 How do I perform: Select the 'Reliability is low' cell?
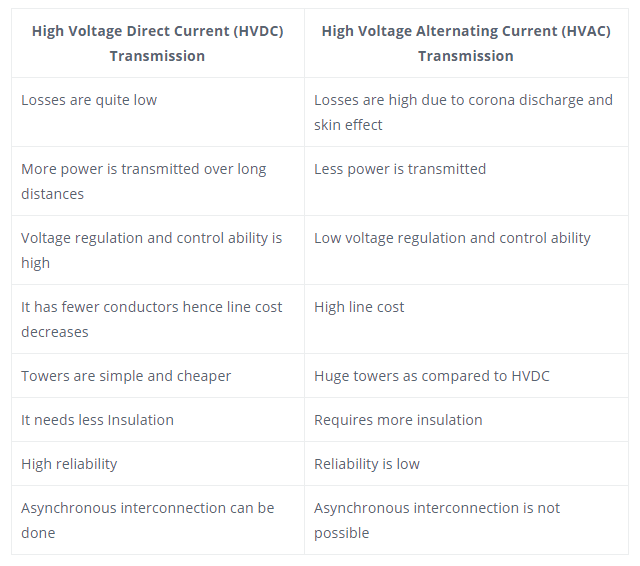click(x=466, y=464)
